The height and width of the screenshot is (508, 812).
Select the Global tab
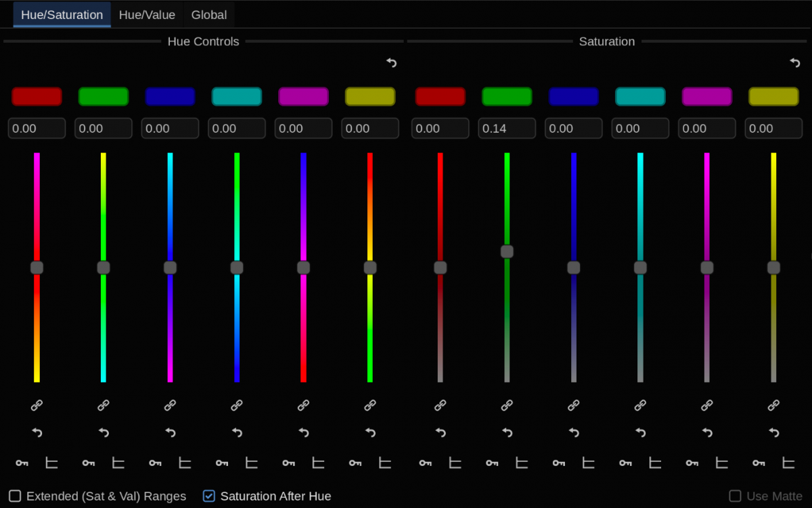click(x=209, y=15)
